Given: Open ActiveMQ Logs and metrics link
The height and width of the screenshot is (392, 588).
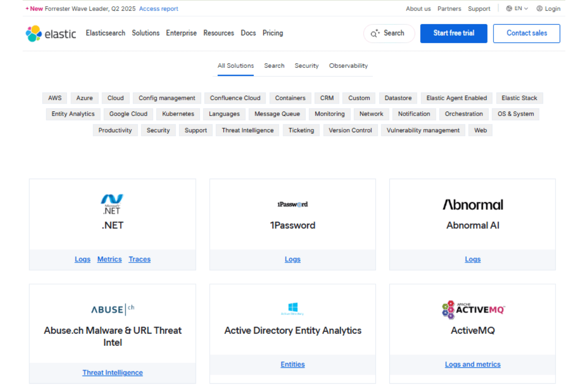Looking at the screenshot, I should coord(473,365).
